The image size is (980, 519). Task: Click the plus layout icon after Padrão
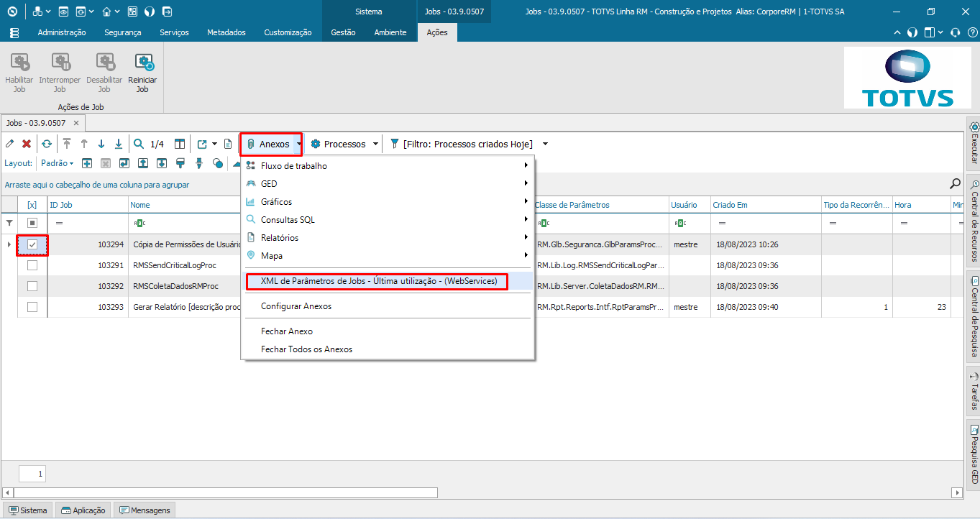click(86, 163)
